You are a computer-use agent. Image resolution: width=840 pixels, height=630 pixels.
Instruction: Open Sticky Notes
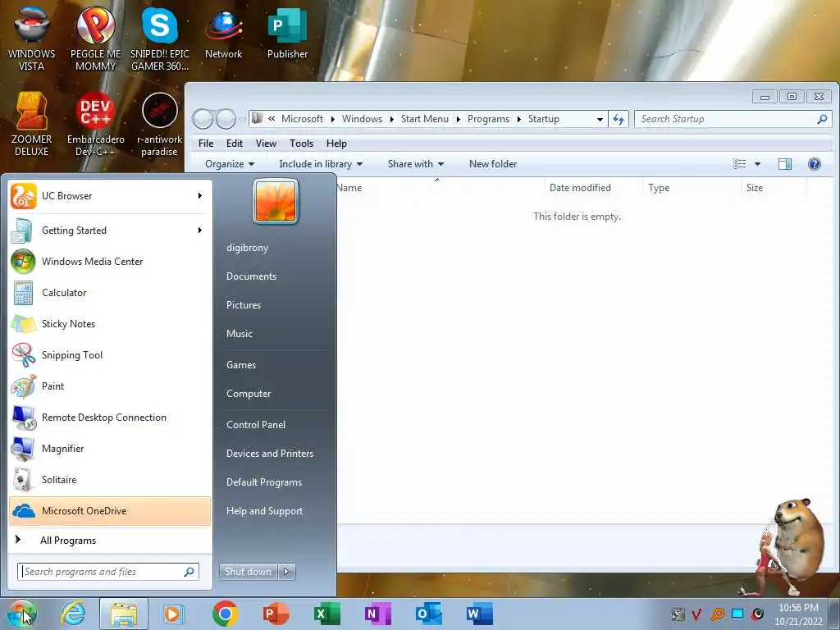(x=110, y=323)
